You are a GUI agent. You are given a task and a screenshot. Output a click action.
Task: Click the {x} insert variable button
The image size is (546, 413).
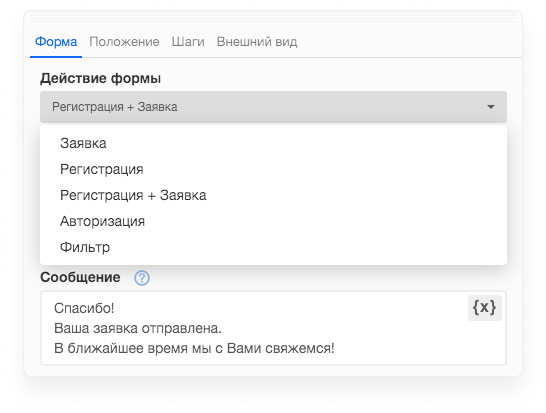click(x=484, y=308)
